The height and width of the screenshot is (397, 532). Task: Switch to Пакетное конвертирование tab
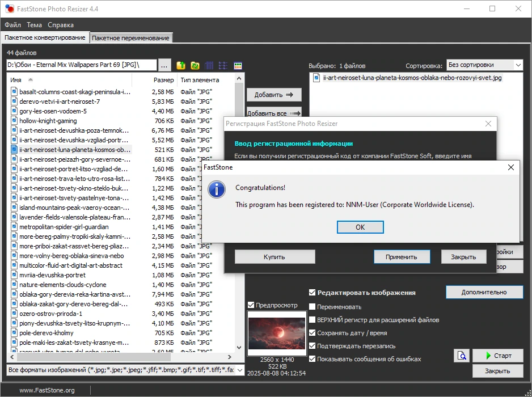(x=45, y=37)
